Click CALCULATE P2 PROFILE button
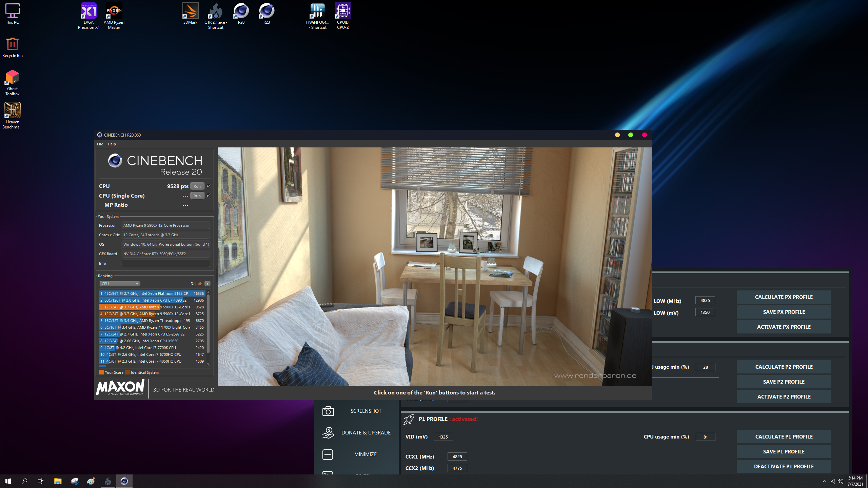 [x=784, y=367]
